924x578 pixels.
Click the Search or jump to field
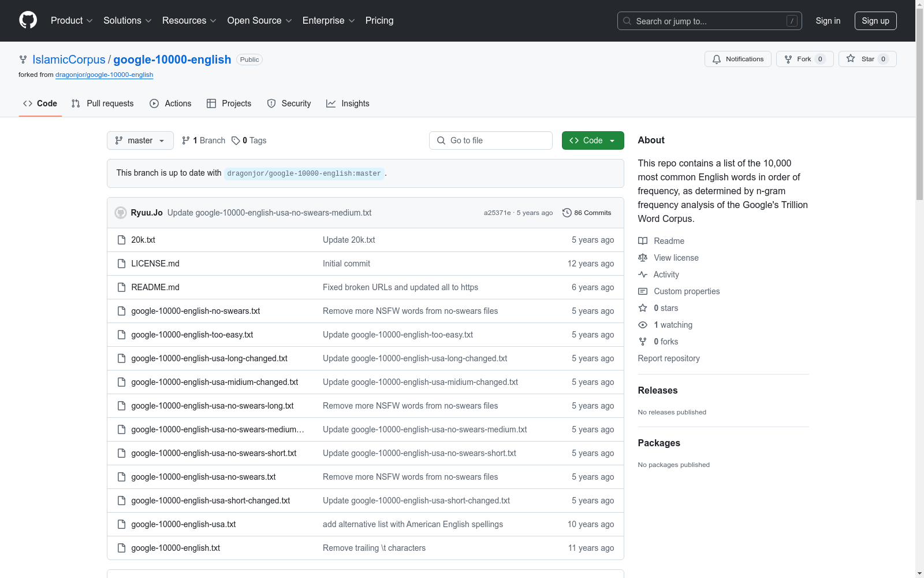click(710, 21)
